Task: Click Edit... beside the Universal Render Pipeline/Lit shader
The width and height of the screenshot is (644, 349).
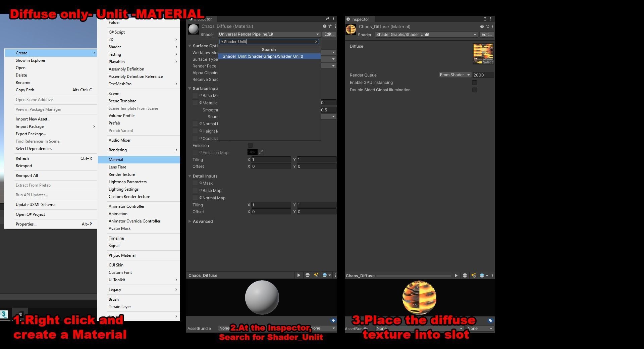Action: coord(329,34)
